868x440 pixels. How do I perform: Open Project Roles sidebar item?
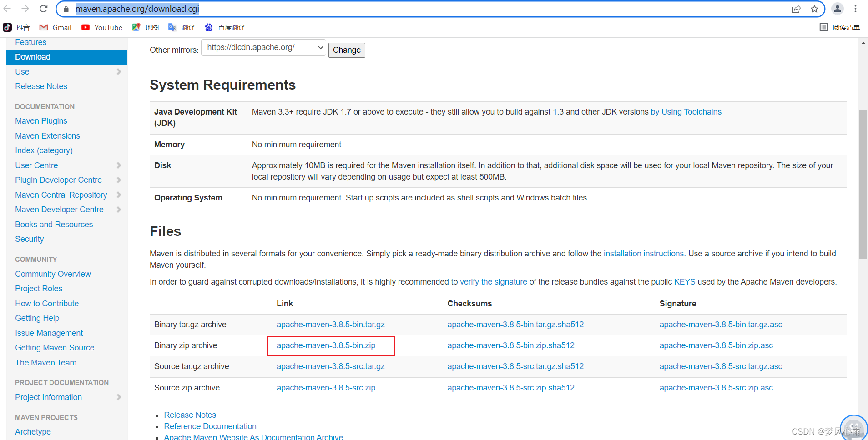click(x=39, y=289)
